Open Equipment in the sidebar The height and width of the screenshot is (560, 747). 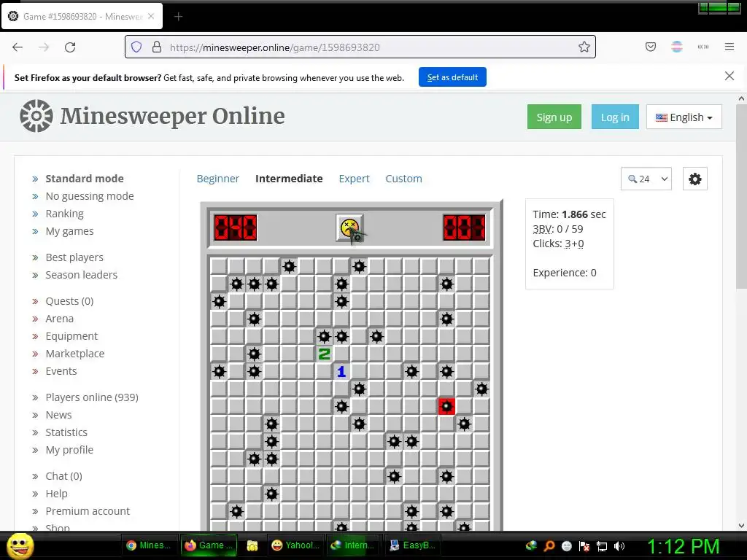point(71,336)
